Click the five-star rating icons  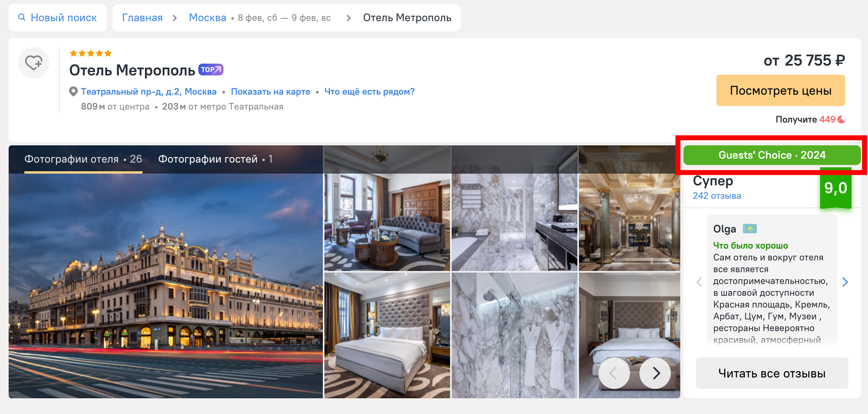pos(91,53)
